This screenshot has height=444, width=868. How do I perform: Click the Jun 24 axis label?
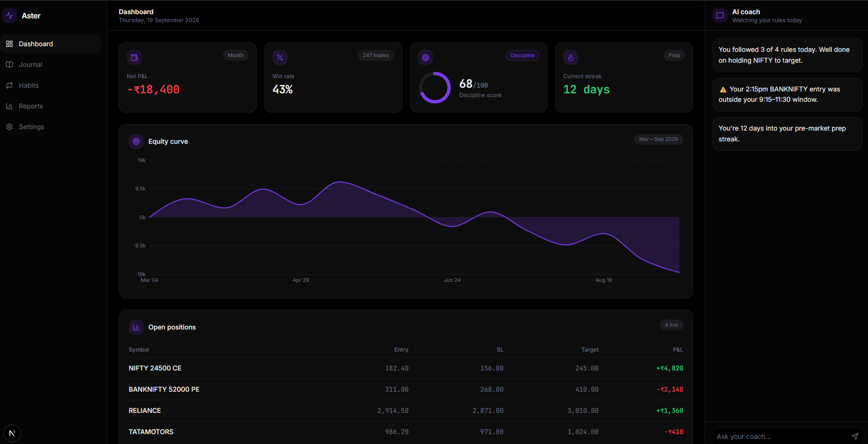[452, 280]
